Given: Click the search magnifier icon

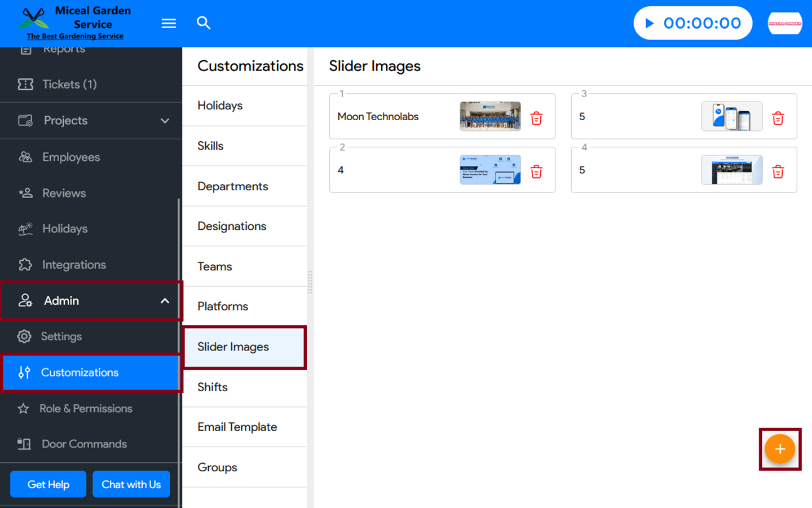Looking at the screenshot, I should 204,23.
